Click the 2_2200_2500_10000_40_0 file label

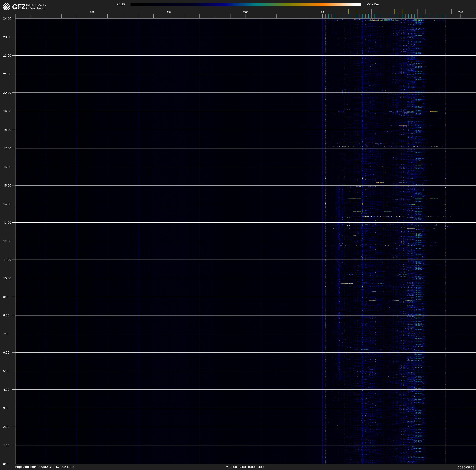(x=246, y=467)
